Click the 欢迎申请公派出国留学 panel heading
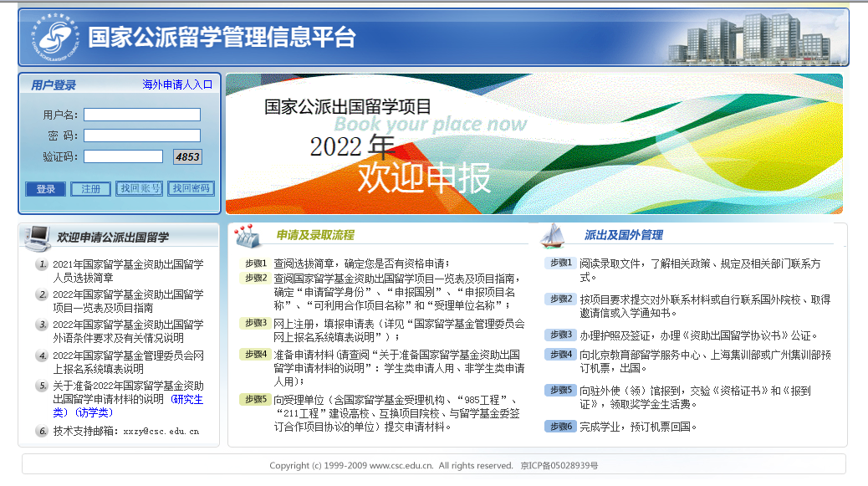This screenshot has width=868, height=486. click(113, 238)
